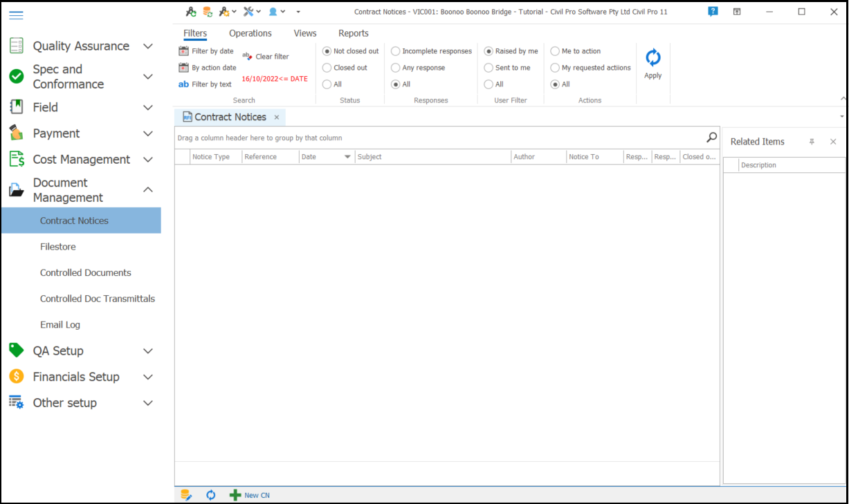849x504 pixels.
Task: Select My requested actions option
Action: click(x=591, y=68)
